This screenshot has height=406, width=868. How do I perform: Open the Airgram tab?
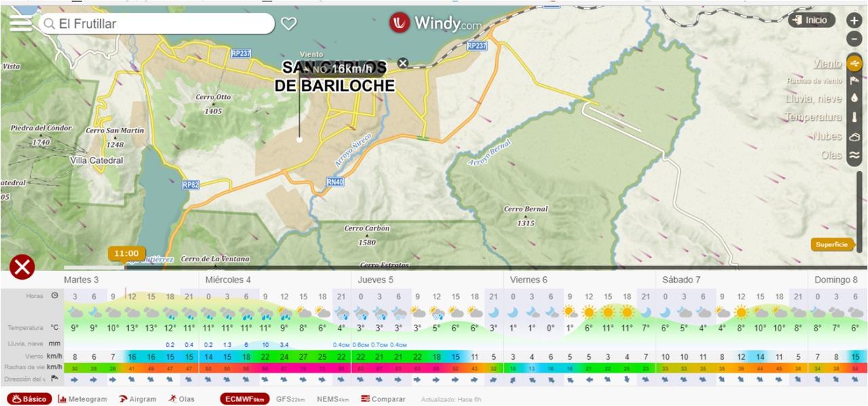pos(138,399)
